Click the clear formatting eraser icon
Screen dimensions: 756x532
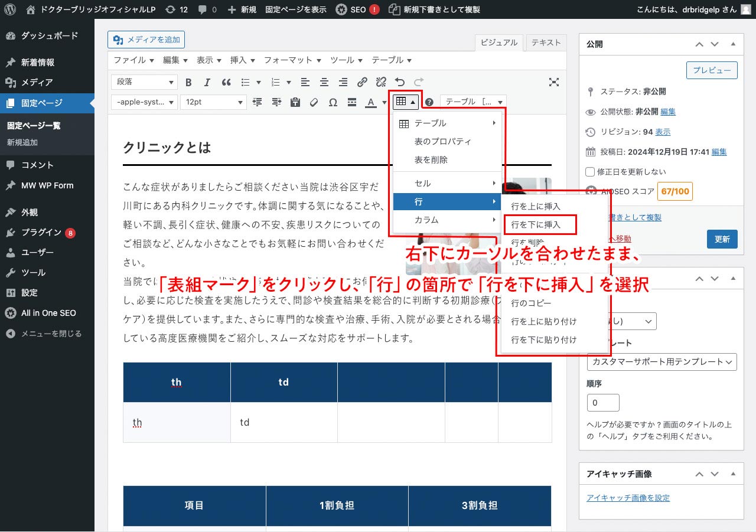coord(314,102)
